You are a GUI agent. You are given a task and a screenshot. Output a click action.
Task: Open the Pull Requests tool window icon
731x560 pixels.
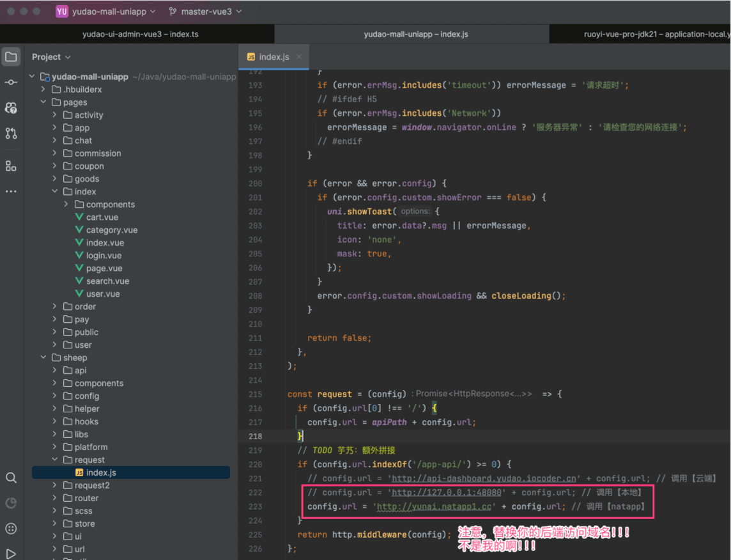[11, 134]
